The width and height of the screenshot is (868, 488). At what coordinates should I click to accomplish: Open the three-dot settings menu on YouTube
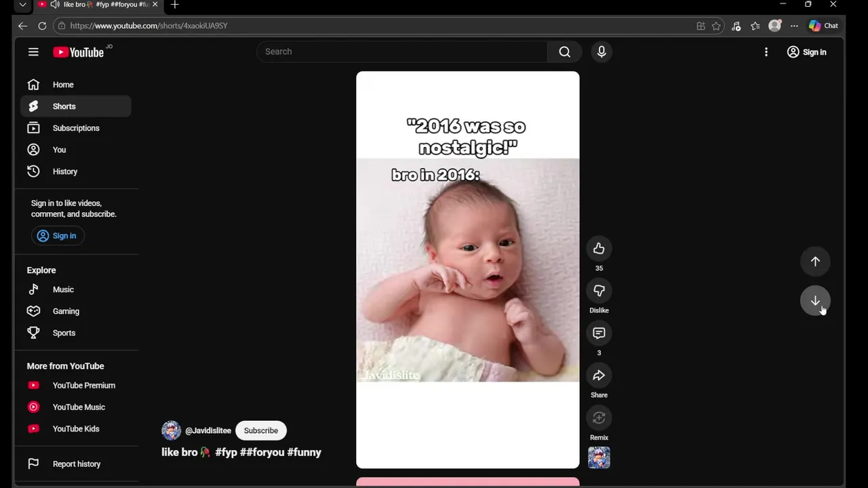(766, 52)
